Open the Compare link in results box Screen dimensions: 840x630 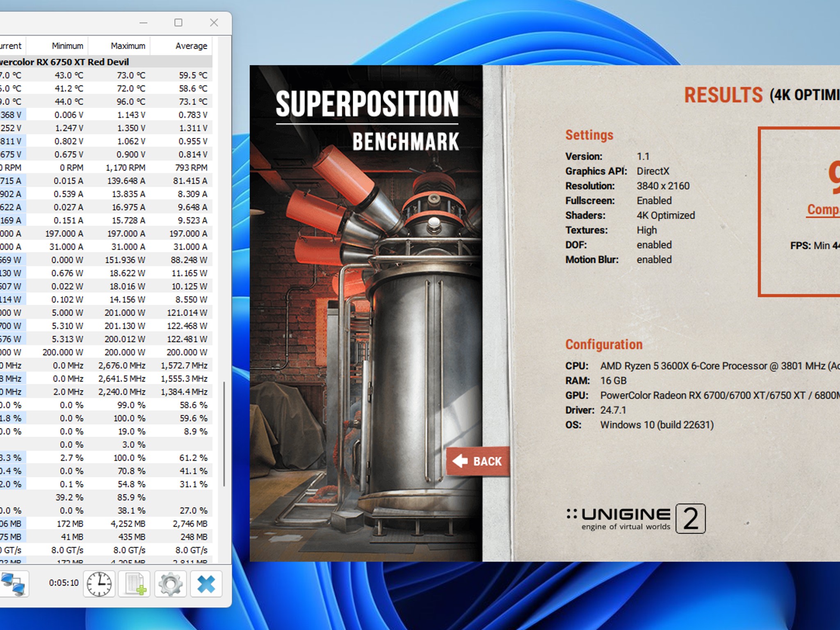pos(824,209)
